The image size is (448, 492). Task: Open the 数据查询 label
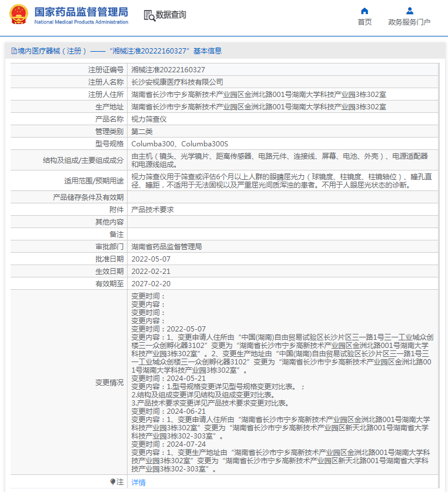coord(170,15)
